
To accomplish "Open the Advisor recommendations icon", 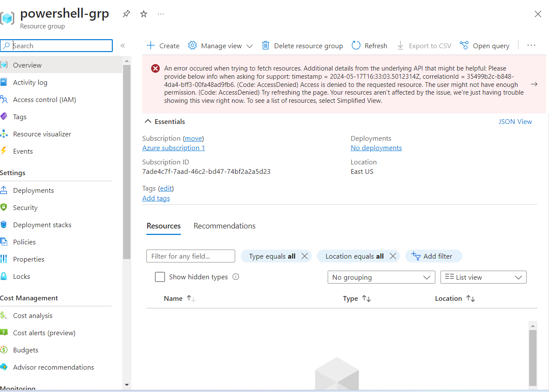I will click(x=4, y=367).
